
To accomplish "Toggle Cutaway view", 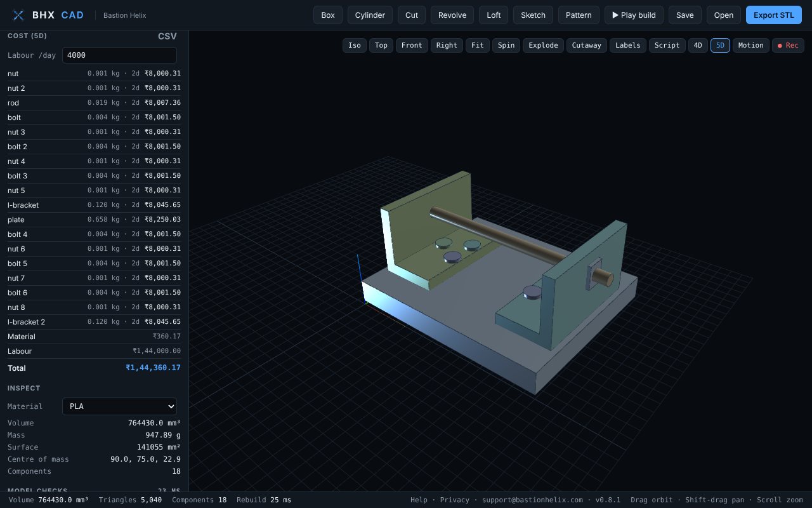I will tap(587, 45).
